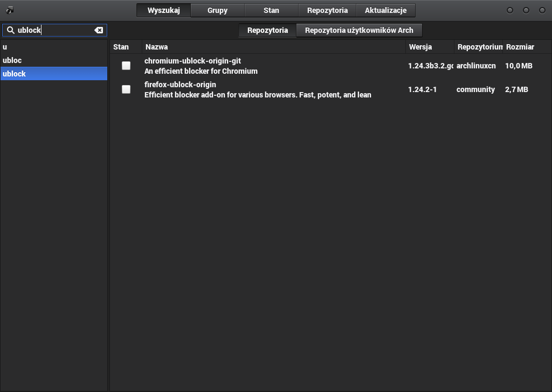Sort by the Stan column header
Image resolution: width=552 pixels, height=392 pixels.
pos(126,47)
